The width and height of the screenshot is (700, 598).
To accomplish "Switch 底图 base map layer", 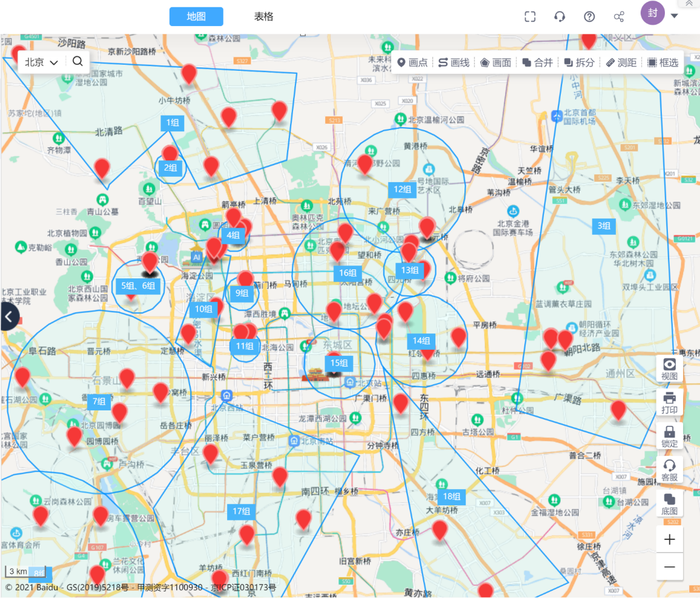I will (669, 504).
